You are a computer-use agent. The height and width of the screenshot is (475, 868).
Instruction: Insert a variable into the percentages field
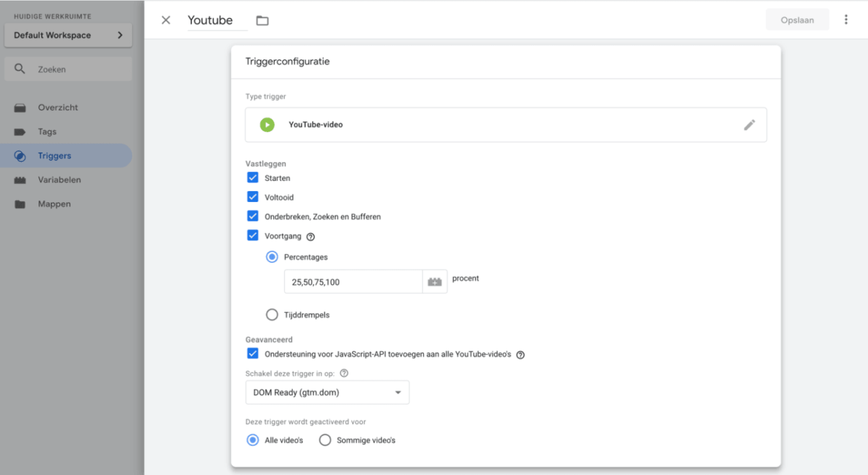point(435,281)
